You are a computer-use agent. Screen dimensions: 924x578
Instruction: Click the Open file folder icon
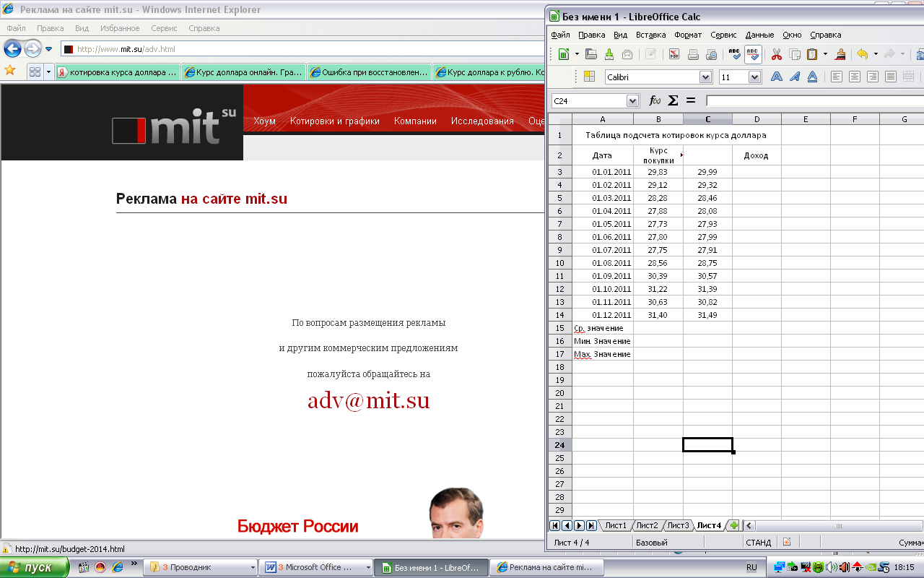click(591, 54)
